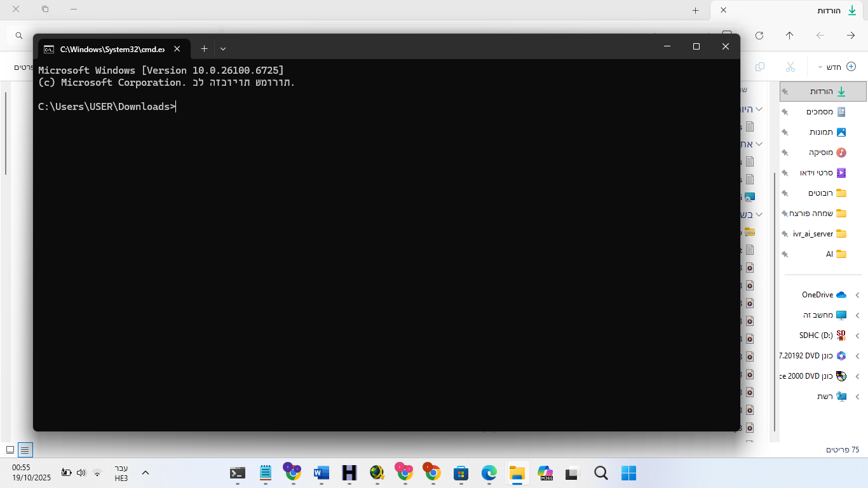Show hidden system tray icons
This screenshot has width=868, height=488.
tap(146, 473)
